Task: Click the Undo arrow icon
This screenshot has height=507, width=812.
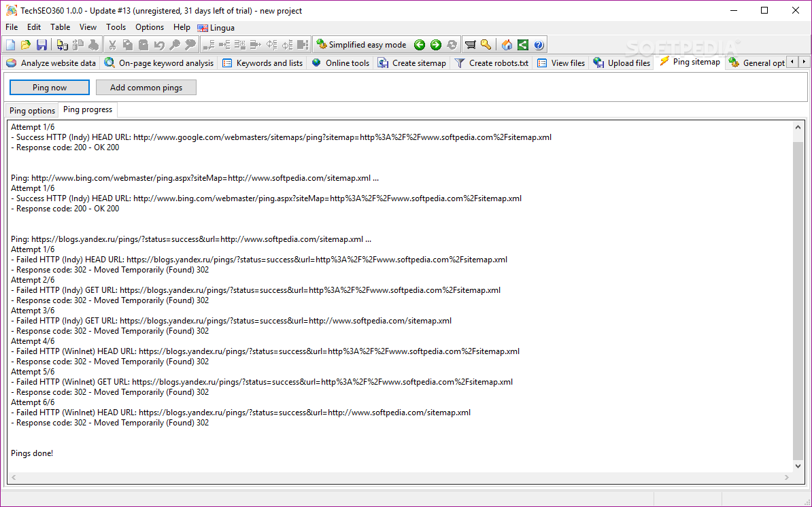Action: click(159, 45)
